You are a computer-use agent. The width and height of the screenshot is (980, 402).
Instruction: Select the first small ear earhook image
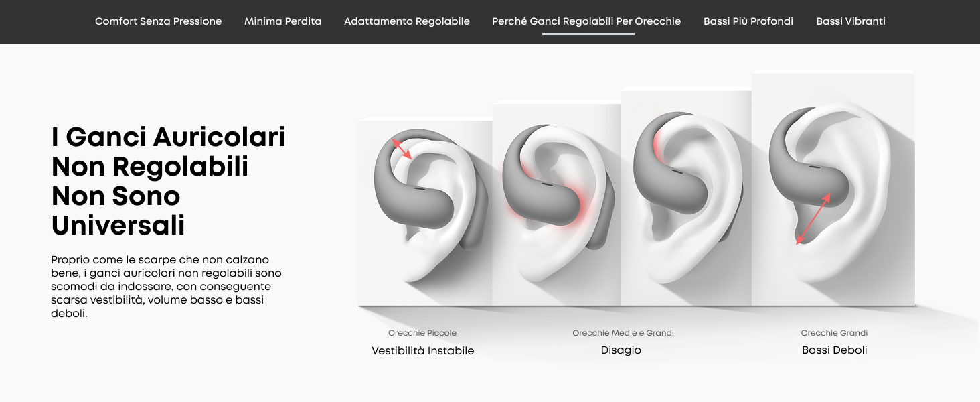pos(425,212)
